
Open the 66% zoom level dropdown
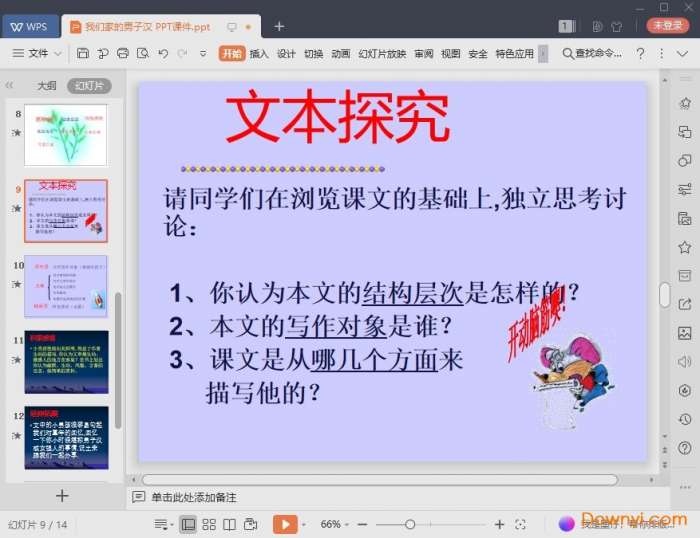click(334, 524)
